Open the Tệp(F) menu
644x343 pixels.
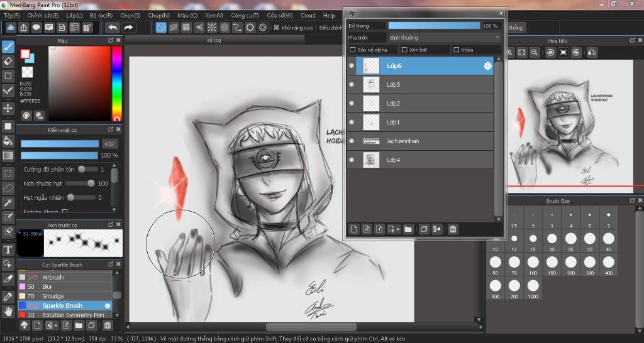pos(12,15)
